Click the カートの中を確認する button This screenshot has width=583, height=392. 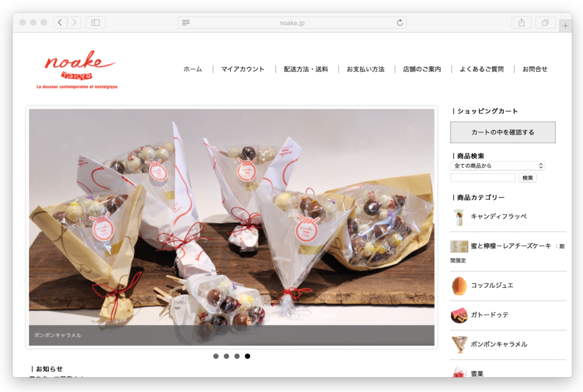(x=503, y=132)
